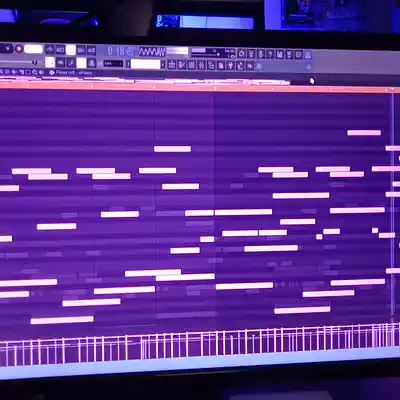Click the question mark help icon
This screenshot has height=400, width=400.
tap(270, 54)
